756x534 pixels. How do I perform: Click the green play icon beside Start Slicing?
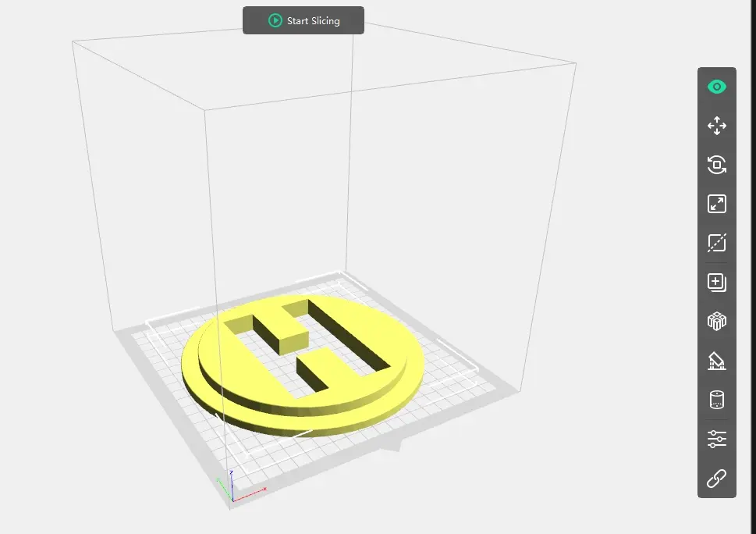(275, 20)
